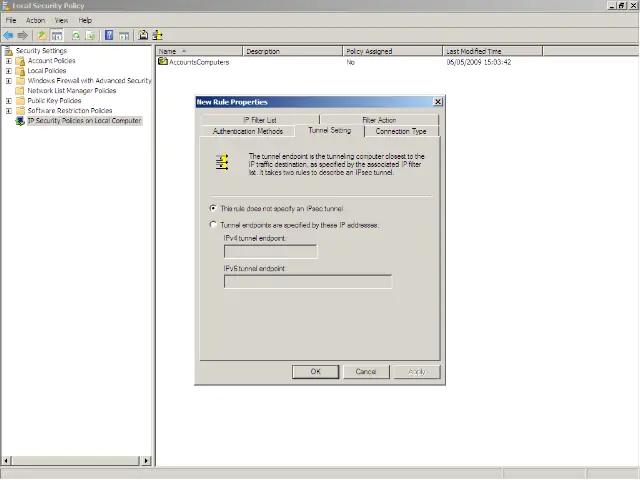Select 'This rule does not specify an IPsec tunnel'
The height and width of the screenshot is (480, 640).
click(x=213, y=208)
